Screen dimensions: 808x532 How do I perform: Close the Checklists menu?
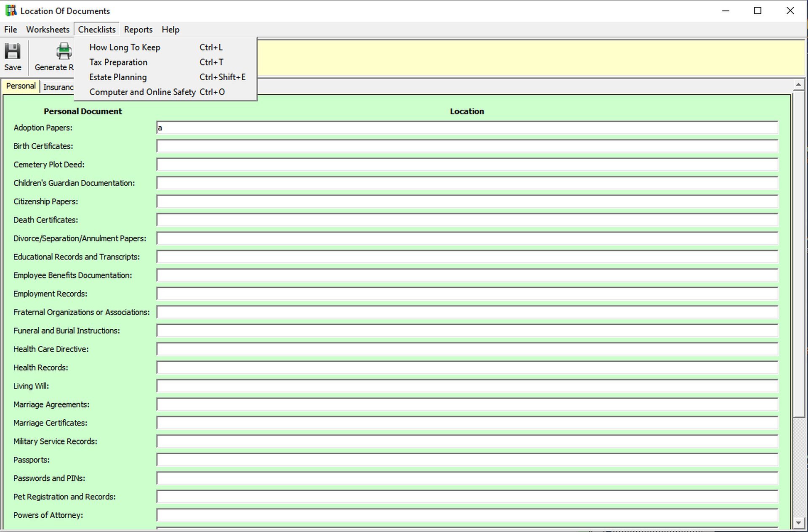[97, 29]
